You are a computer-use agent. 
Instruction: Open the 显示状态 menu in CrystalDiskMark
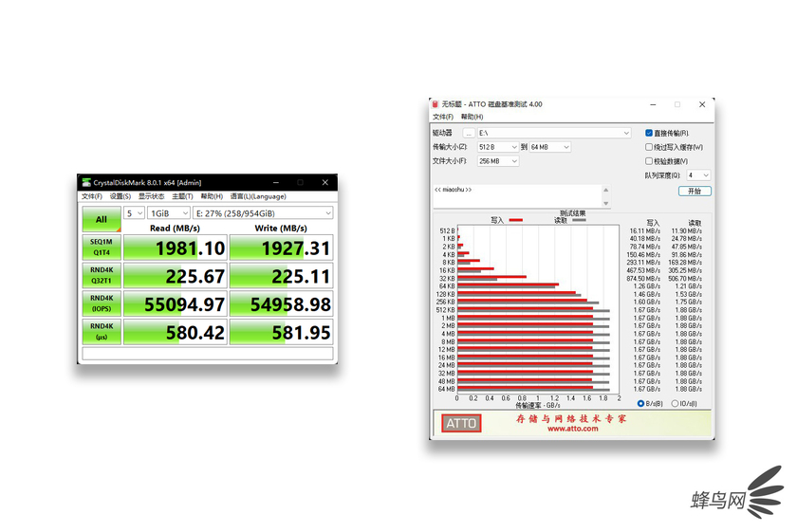[x=151, y=196]
